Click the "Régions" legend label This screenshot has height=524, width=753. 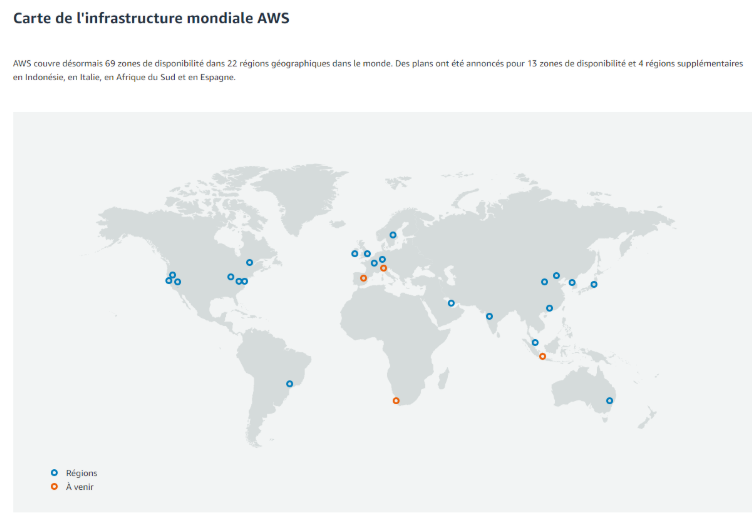(x=82, y=473)
